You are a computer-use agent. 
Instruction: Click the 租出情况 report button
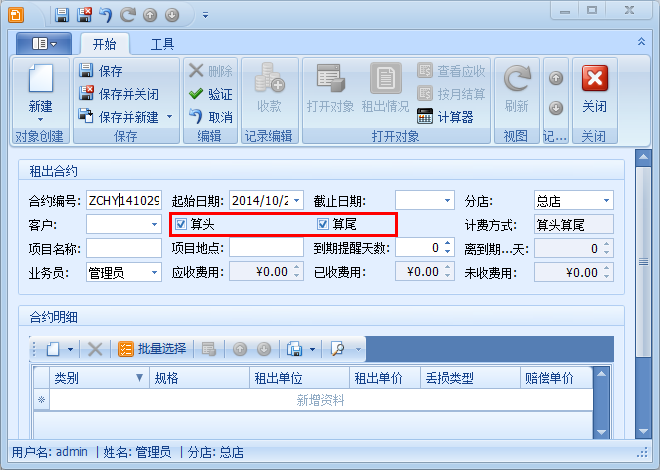tap(385, 88)
